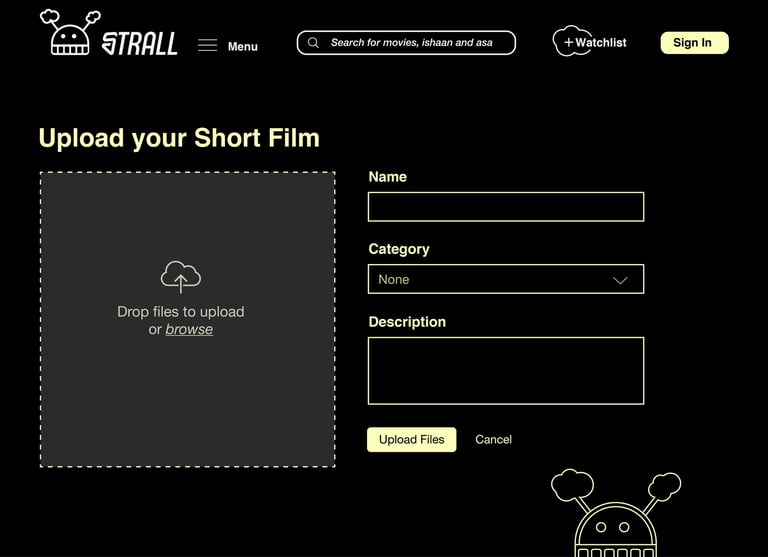Open the Menu label in header
The width and height of the screenshot is (768, 557).
(x=242, y=47)
